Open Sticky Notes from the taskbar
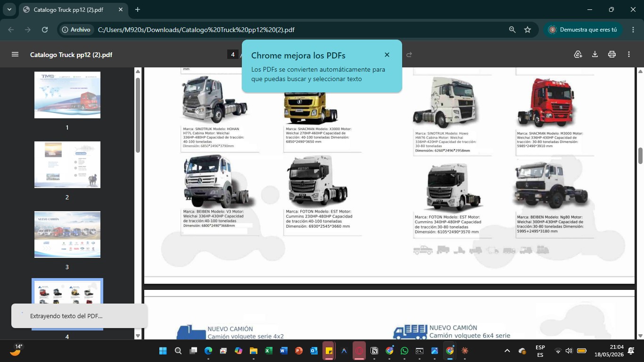 (x=329, y=351)
